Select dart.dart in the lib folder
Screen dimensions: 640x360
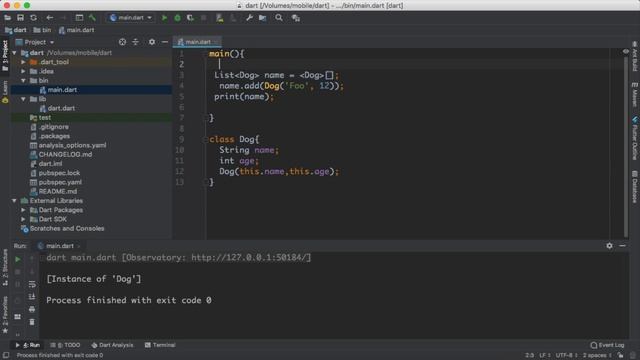pyautogui.click(x=61, y=109)
